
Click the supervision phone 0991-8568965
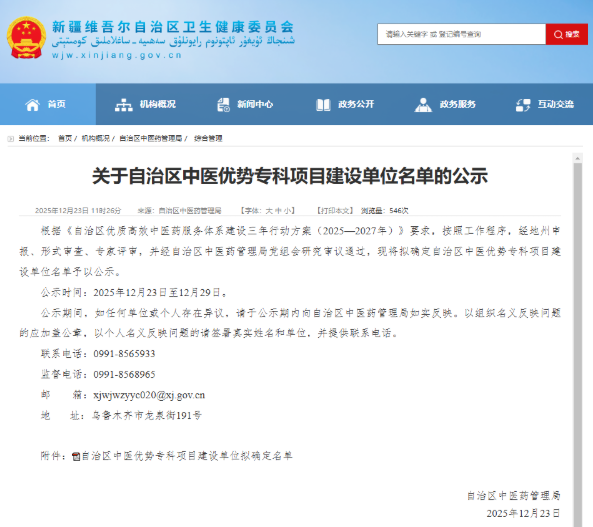(x=124, y=375)
